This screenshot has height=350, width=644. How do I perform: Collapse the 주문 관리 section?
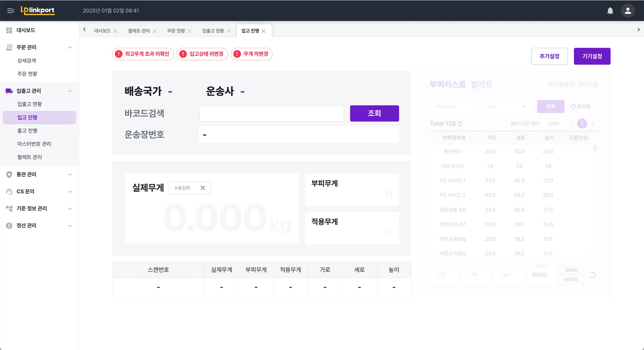70,47
